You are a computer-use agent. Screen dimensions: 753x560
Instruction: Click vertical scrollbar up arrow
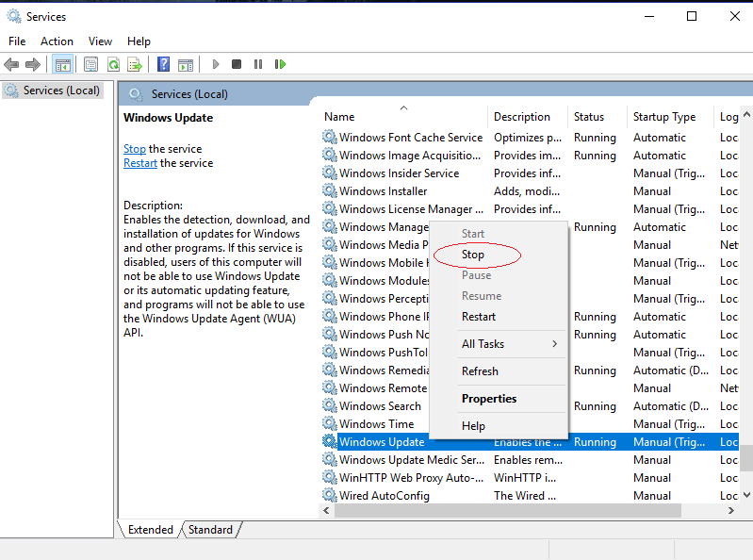746,115
